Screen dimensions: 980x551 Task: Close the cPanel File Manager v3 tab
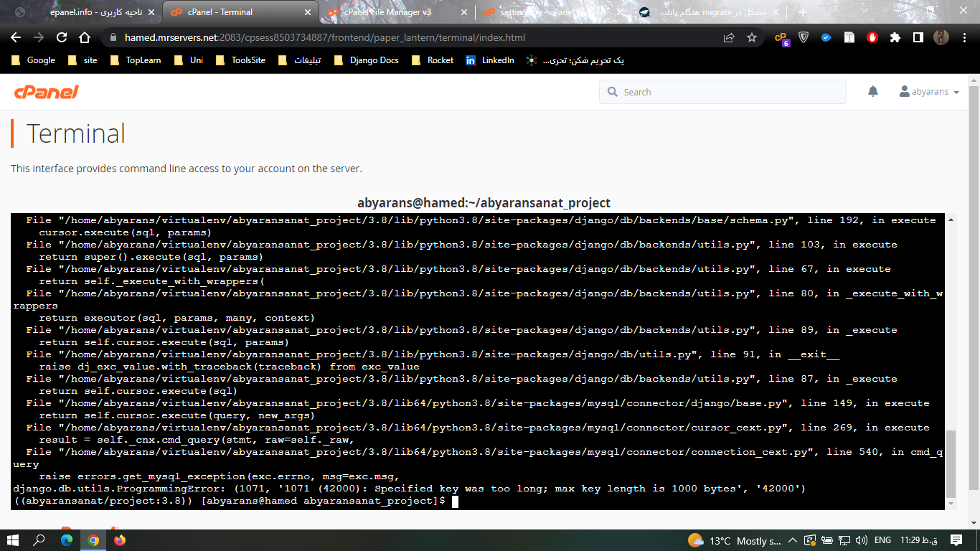(463, 12)
